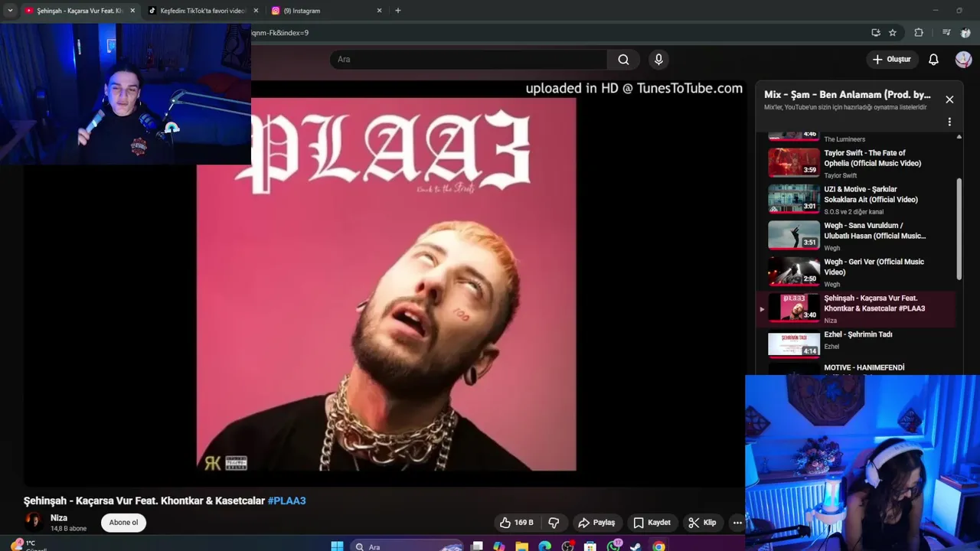The width and height of the screenshot is (980, 551).
Task: Switch to the TikTok Keşfedin tab
Action: 202,11
